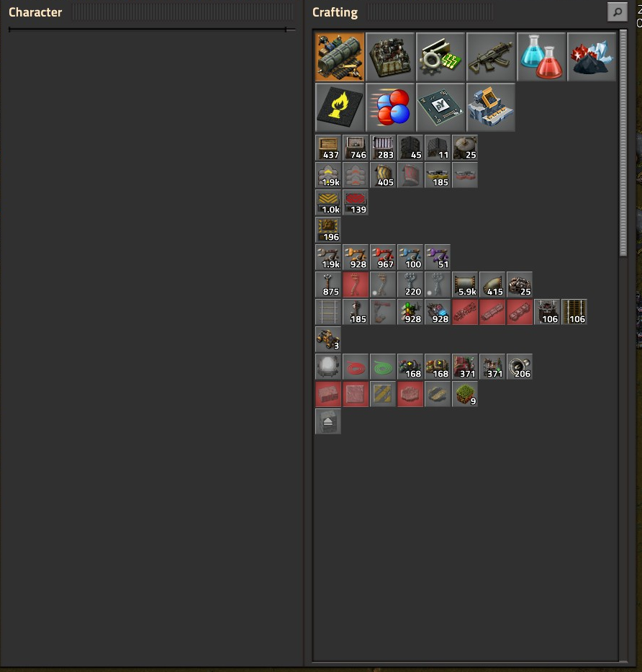Craft the iron chest showing 746
This screenshot has height=672, width=642.
click(x=356, y=148)
